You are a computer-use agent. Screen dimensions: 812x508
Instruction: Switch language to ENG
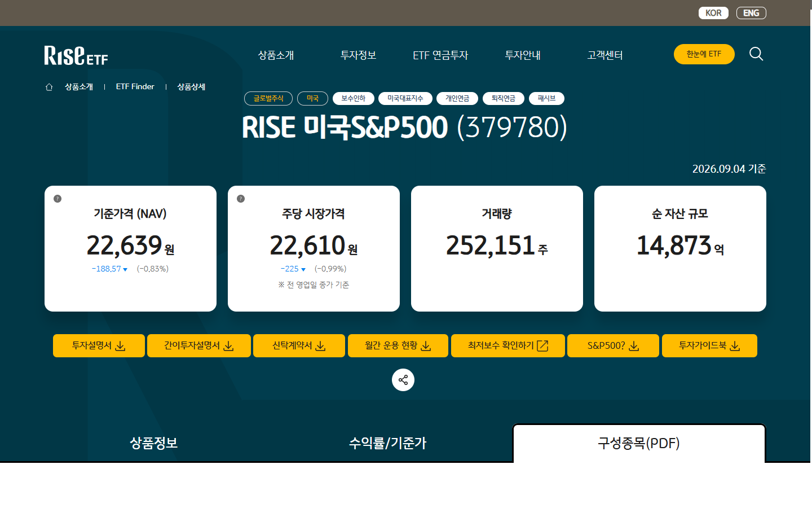click(x=751, y=13)
